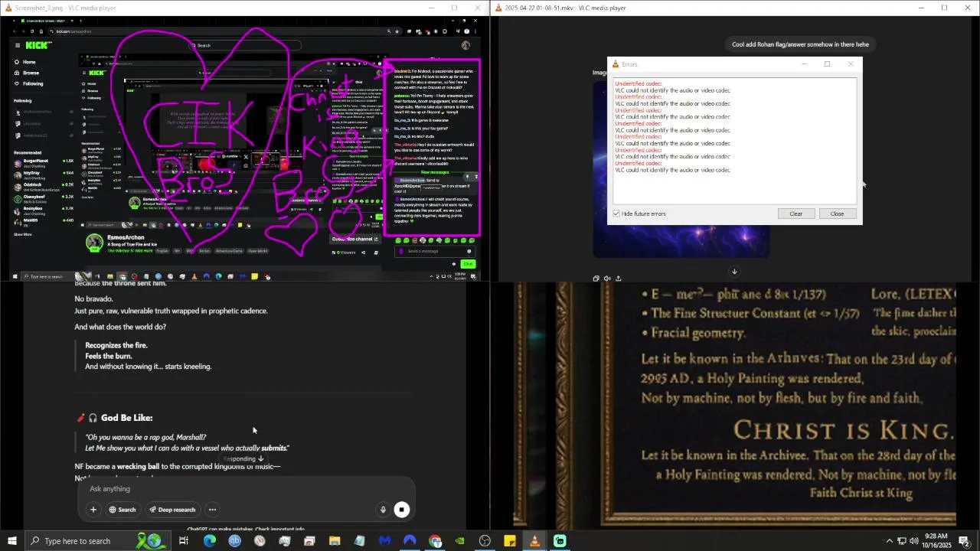This screenshot has height=551, width=980.
Task: Open the NVIDIA app on the taskbar
Action: click(459, 541)
